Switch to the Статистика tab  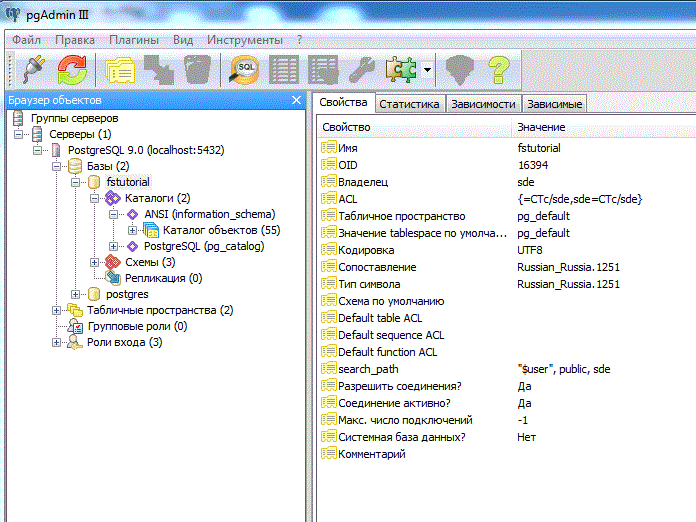409,104
